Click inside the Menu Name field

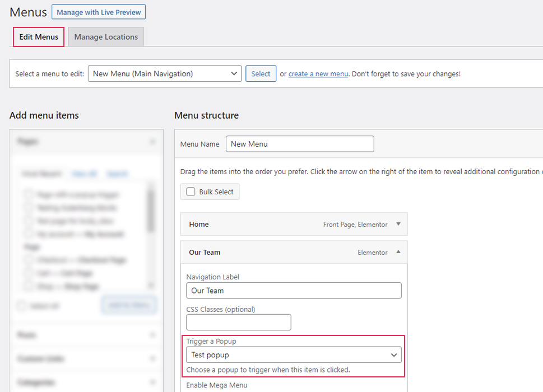(x=299, y=144)
